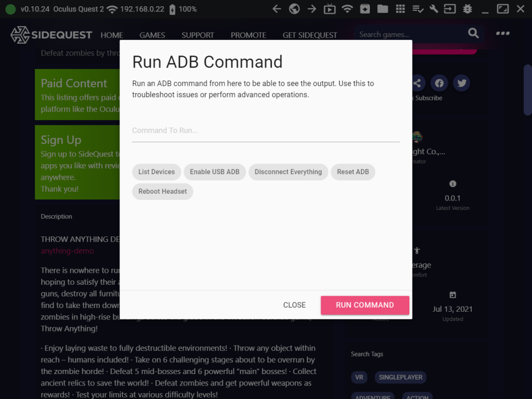The height and width of the screenshot is (399, 532).
Task: Select the VR search tag
Action: click(x=360, y=377)
